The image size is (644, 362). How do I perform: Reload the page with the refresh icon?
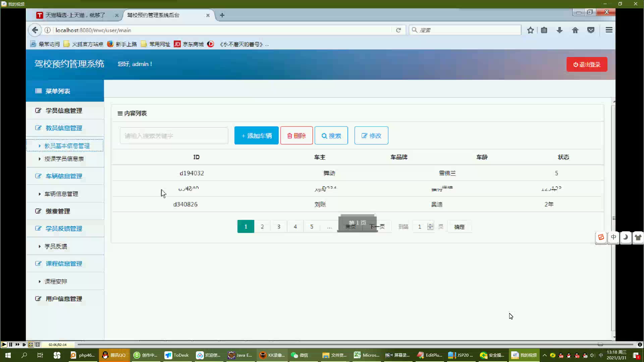click(398, 30)
